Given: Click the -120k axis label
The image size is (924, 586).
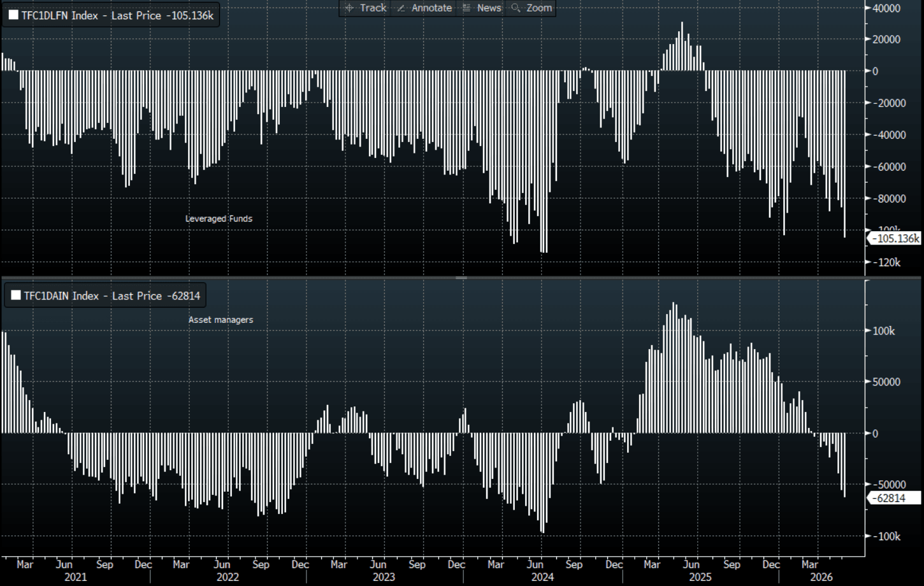Looking at the screenshot, I should click(886, 262).
